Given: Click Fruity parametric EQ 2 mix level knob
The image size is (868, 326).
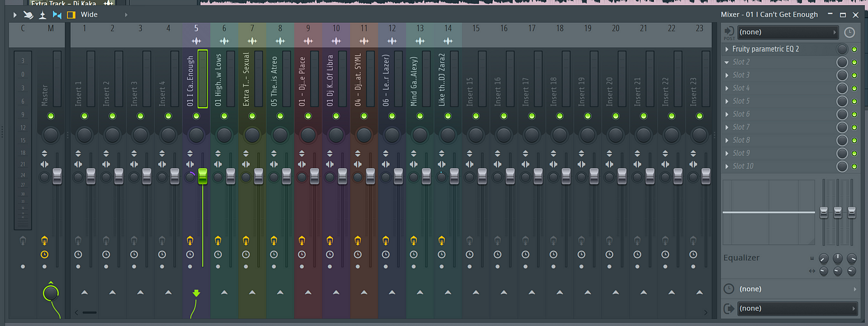Looking at the screenshot, I should [842, 49].
